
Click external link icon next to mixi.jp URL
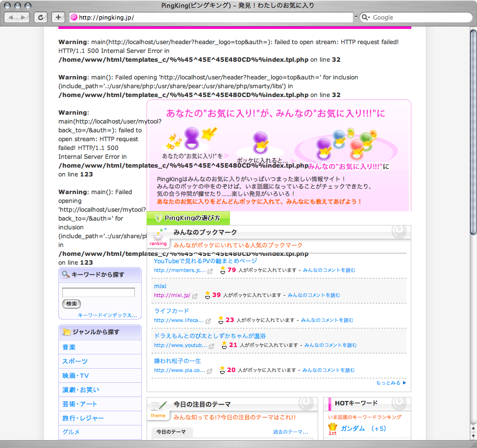pyautogui.click(x=195, y=296)
